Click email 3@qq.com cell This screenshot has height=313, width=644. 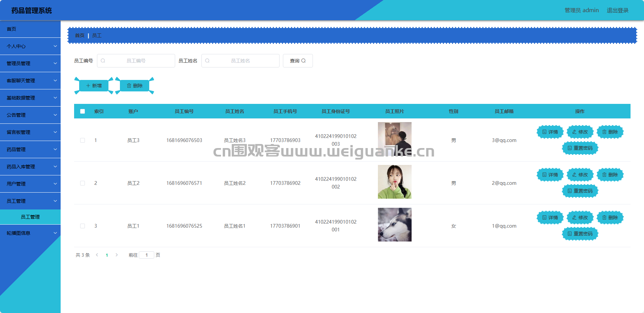(504, 140)
